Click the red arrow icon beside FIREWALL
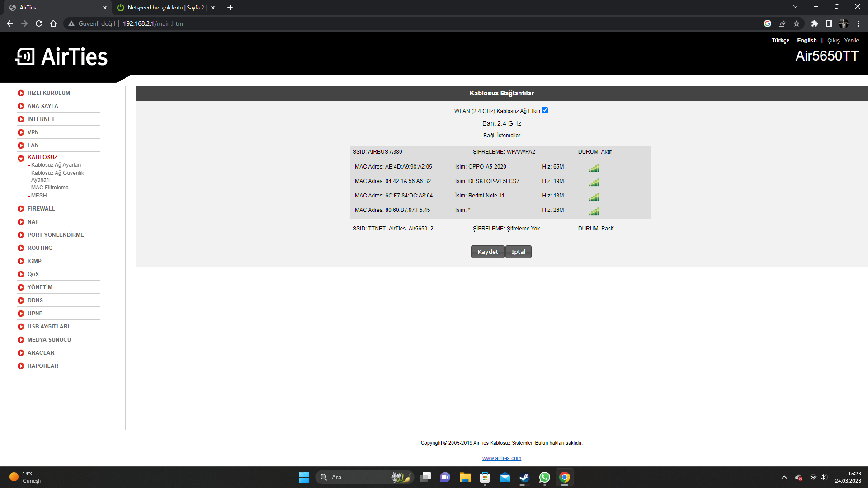 point(21,209)
